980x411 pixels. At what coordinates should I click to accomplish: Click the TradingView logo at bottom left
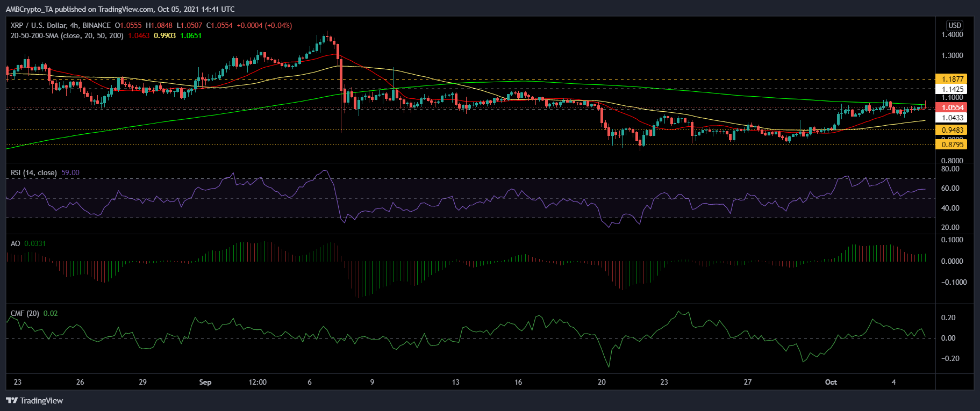[34, 401]
